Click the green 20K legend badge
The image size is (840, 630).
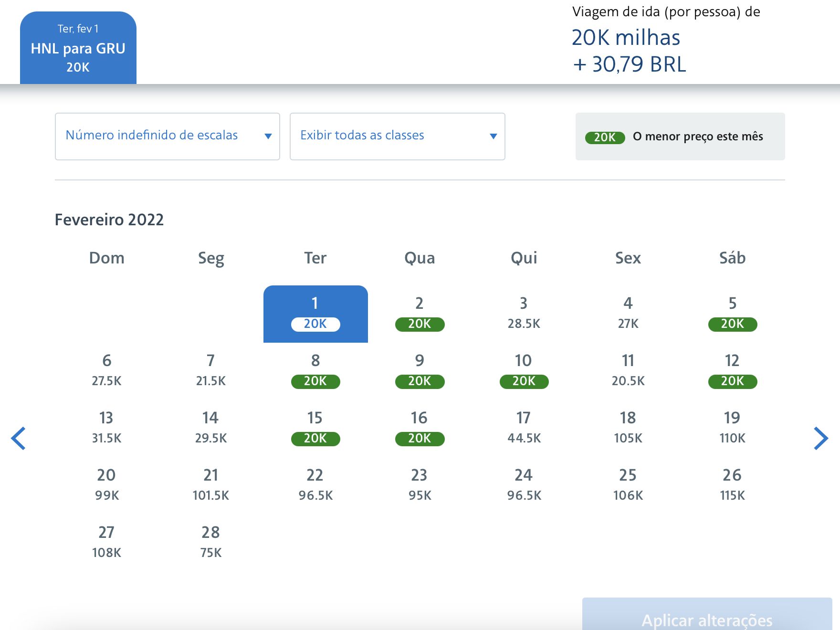[x=605, y=137]
